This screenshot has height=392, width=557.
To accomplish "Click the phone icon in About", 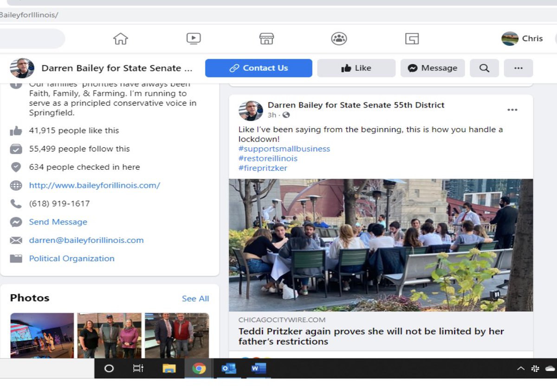I will click(16, 204).
